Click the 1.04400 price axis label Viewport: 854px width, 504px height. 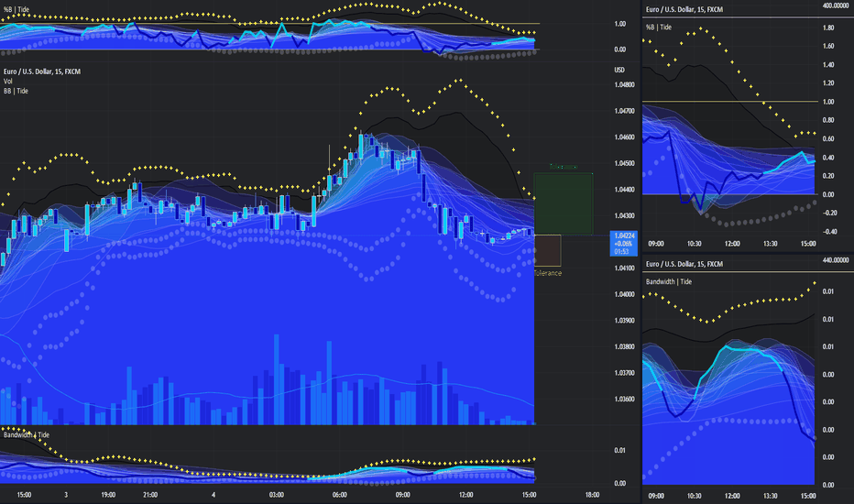coord(624,190)
